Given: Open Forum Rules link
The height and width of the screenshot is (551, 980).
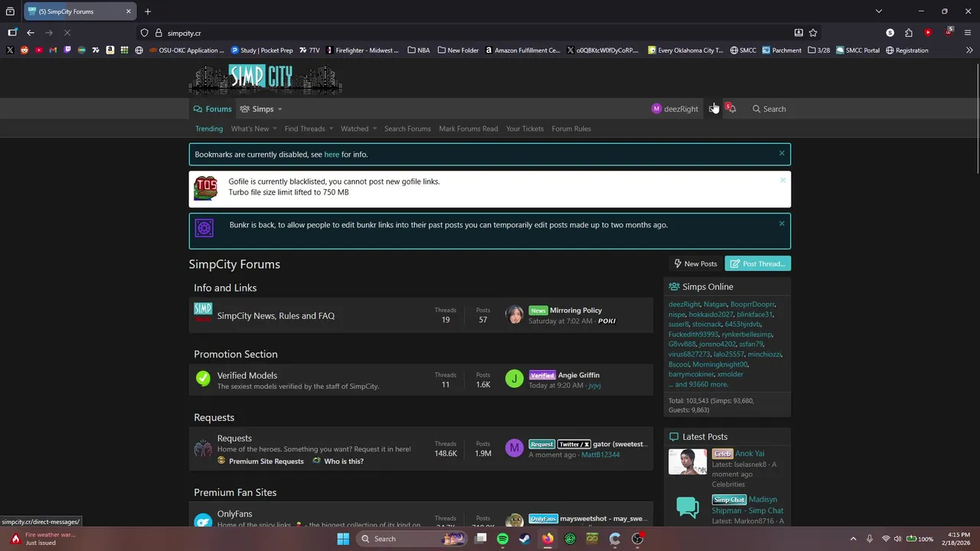Looking at the screenshot, I should point(571,129).
